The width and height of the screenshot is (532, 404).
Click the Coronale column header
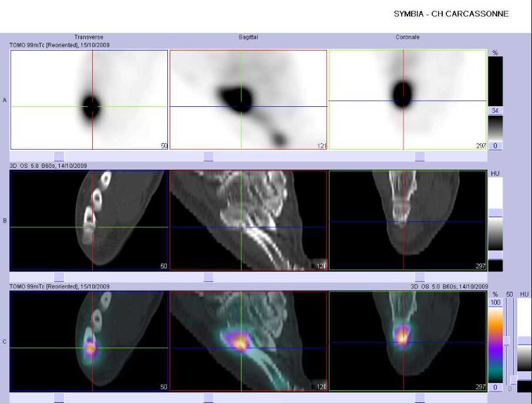point(408,37)
